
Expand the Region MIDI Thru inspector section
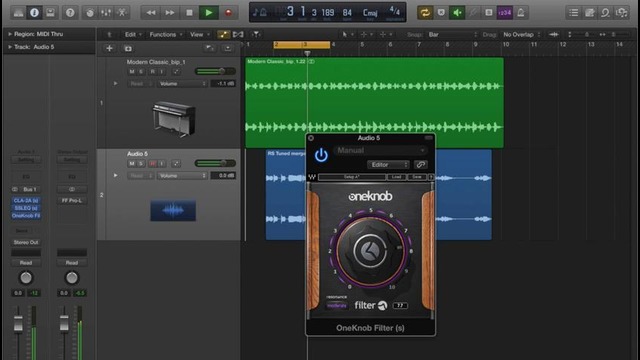(10, 34)
